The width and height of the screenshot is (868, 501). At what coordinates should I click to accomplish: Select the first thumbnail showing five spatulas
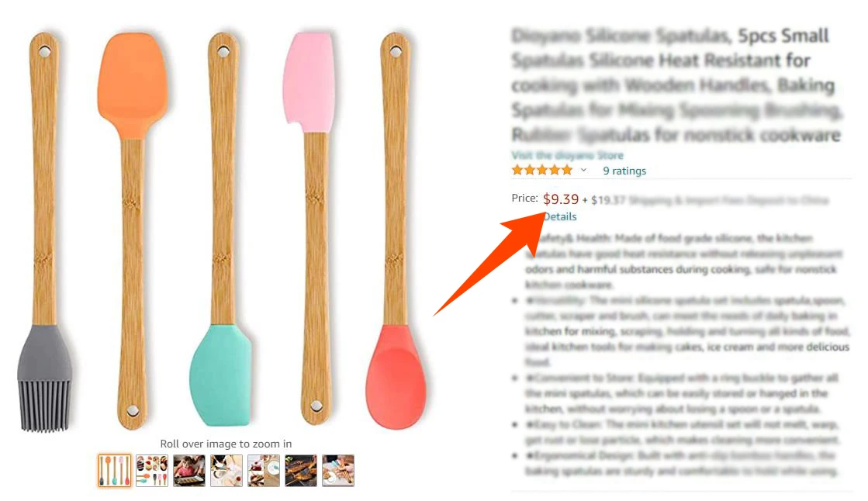[x=115, y=471]
